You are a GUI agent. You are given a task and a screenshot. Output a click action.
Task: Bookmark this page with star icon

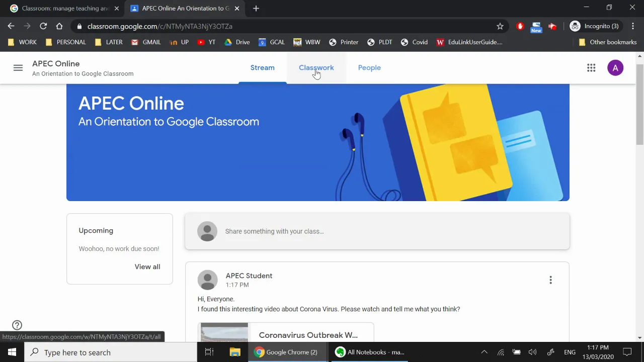pyautogui.click(x=500, y=26)
